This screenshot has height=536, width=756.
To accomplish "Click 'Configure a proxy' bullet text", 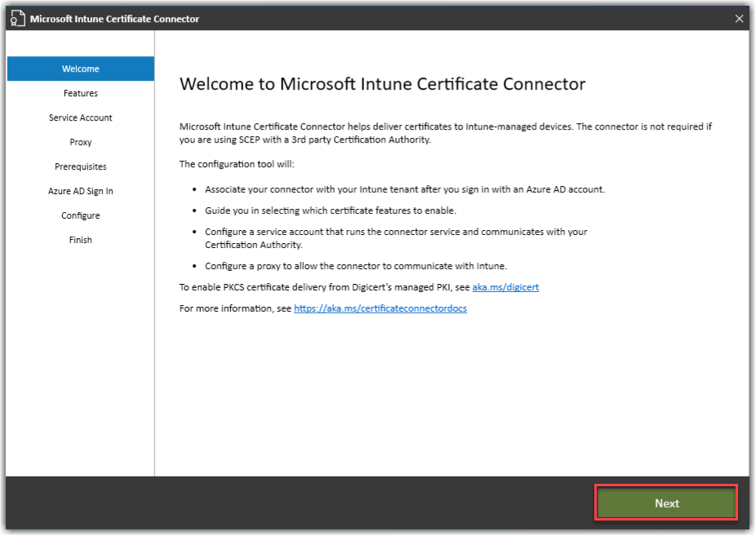I will pyautogui.click(x=356, y=266).
